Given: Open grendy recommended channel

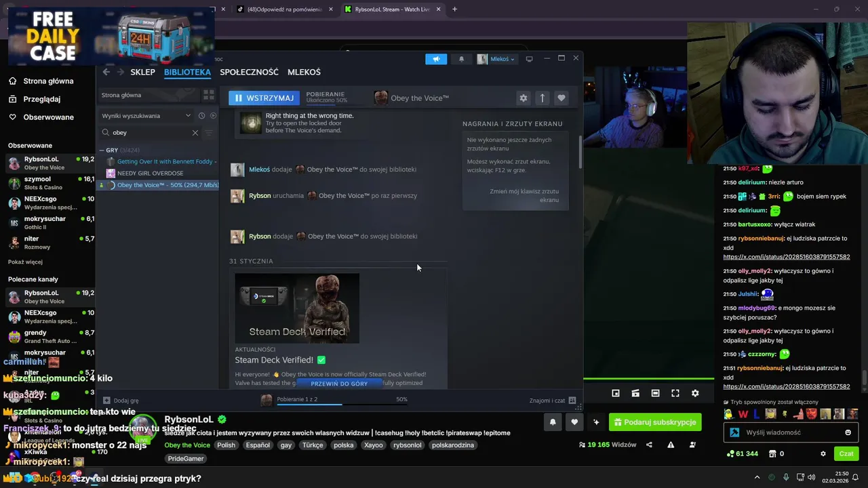Looking at the screenshot, I should click(x=50, y=336).
